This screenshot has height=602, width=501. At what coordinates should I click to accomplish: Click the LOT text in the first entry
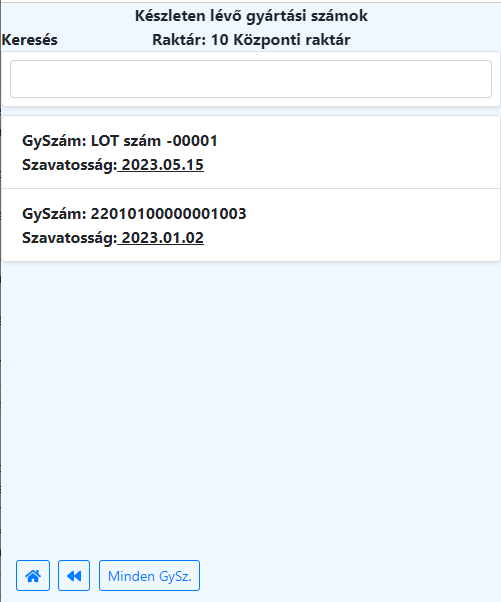coord(104,141)
